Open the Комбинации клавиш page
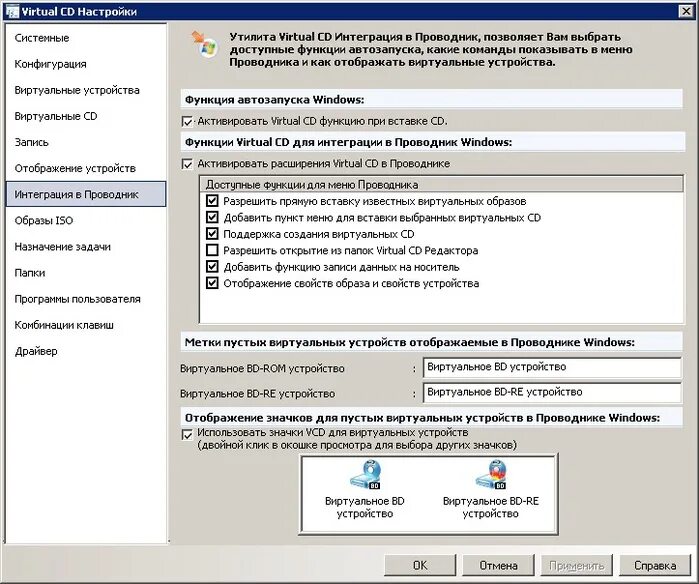 coord(86,325)
